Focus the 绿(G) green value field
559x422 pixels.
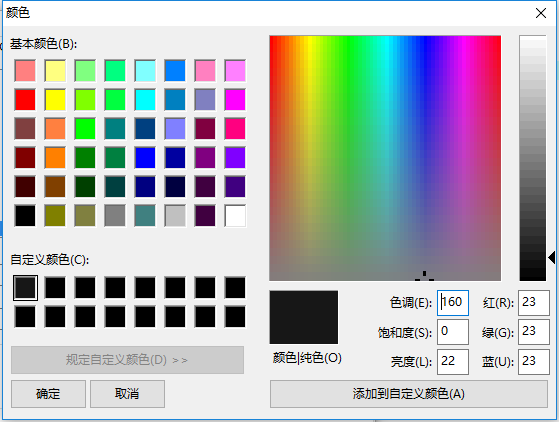534,332
